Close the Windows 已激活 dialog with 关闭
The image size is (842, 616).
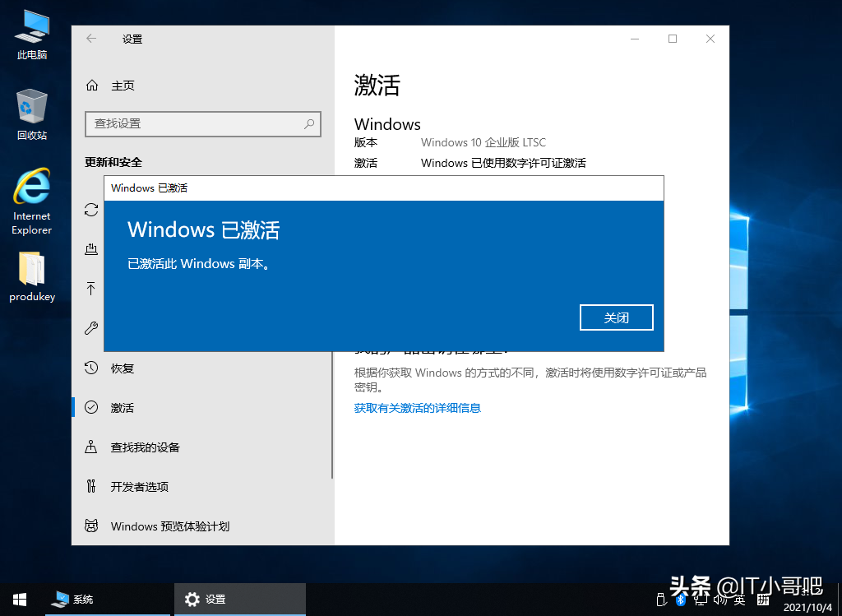point(617,317)
